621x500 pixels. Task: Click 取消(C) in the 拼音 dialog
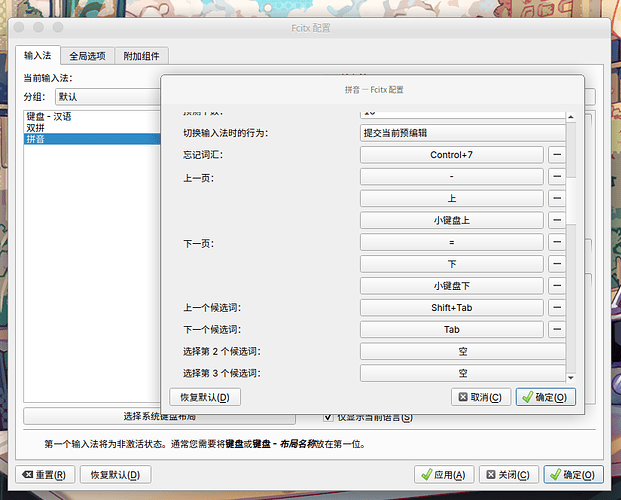(x=481, y=397)
